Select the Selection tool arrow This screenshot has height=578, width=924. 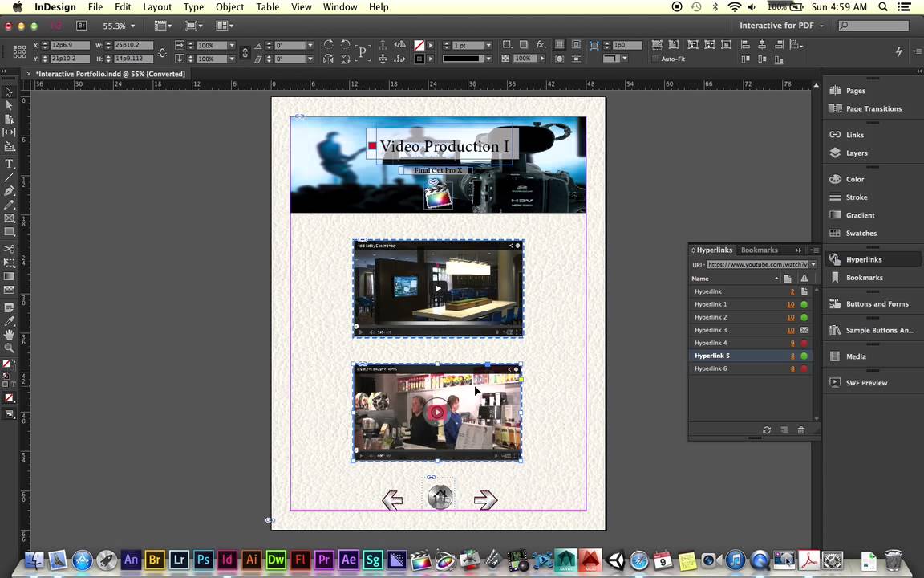pyautogui.click(x=8, y=92)
